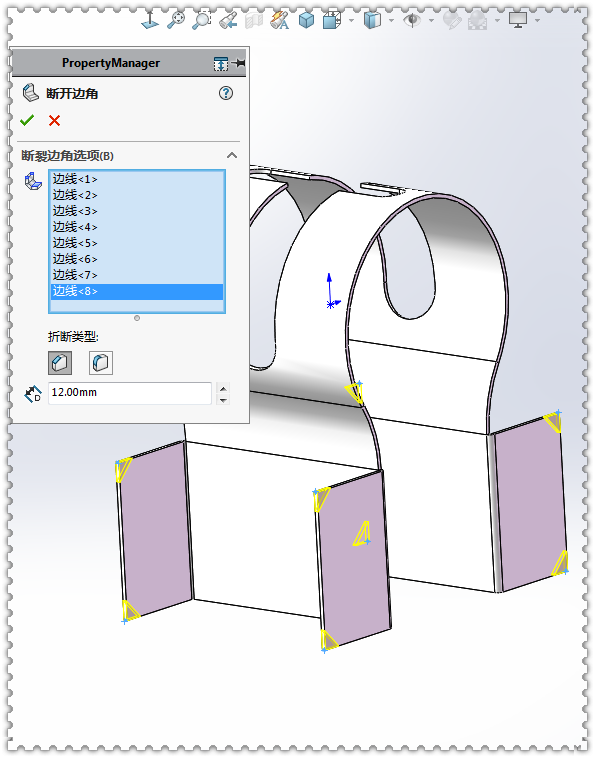This screenshot has height=758, width=595.
Task: Click the Normal To view orientation icon
Action: tap(150, 20)
